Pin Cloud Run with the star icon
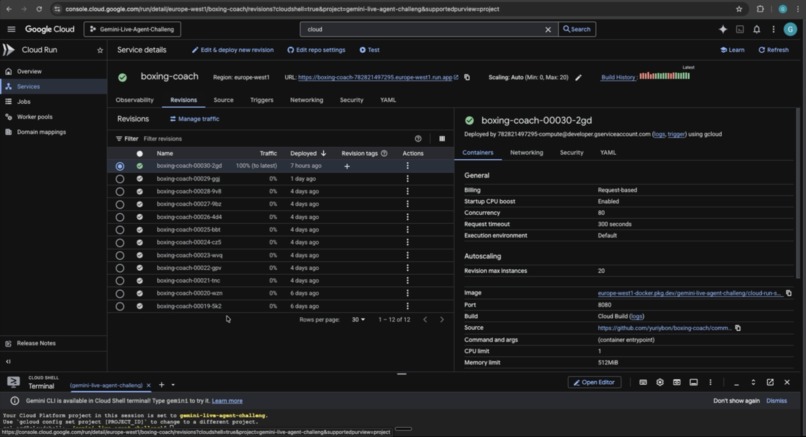 pyautogui.click(x=100, y=50)
